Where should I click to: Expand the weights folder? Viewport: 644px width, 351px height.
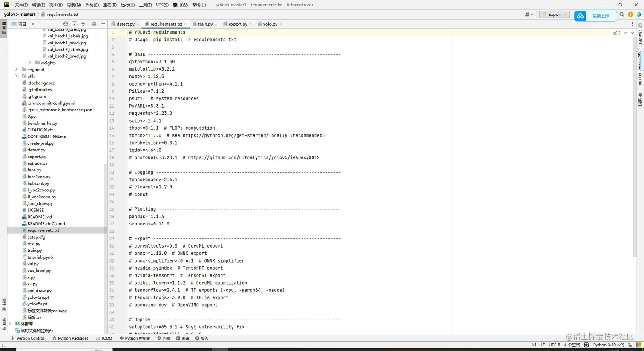coord(30,63)
